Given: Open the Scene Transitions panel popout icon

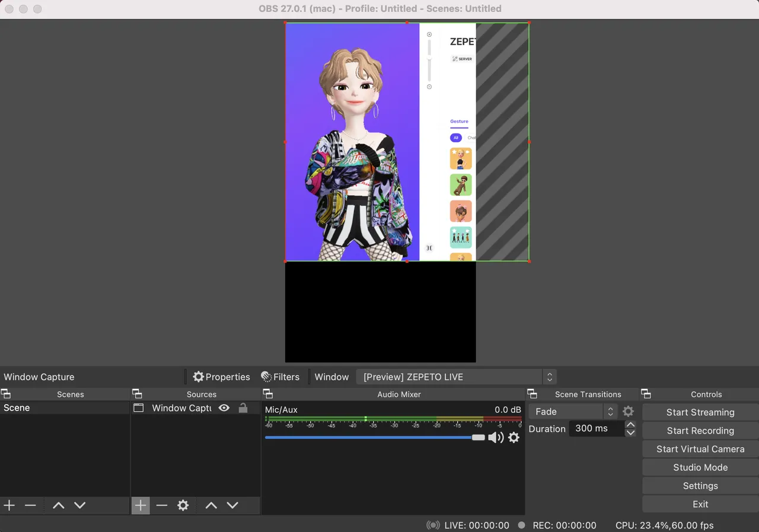Looking at the screenshot, I should click(x=532, y=394).
